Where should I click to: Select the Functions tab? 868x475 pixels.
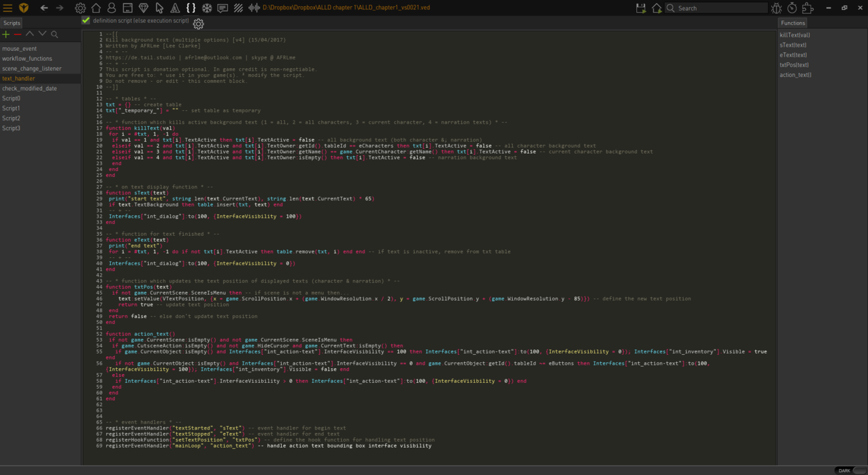click(x=793, y=23)
